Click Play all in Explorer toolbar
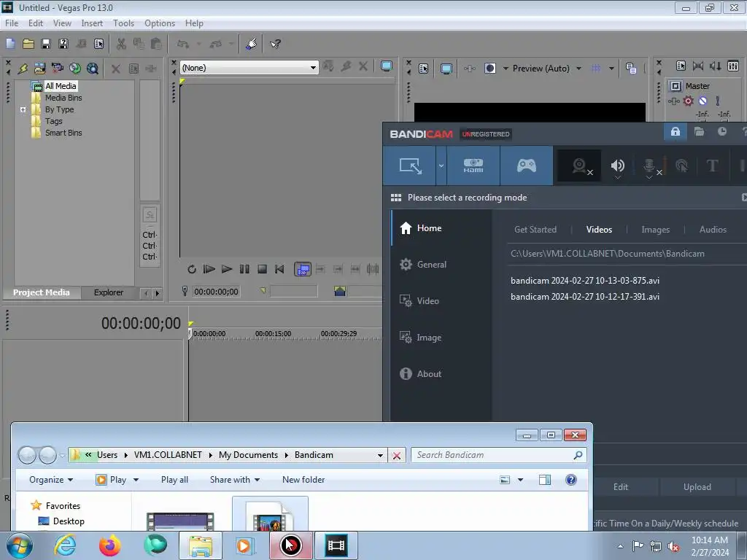747x560 pixels. [x=174, y=480]
